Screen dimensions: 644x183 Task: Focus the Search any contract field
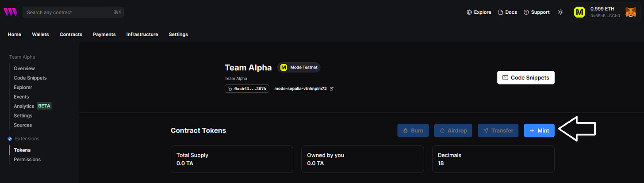[x=73, y=12]
